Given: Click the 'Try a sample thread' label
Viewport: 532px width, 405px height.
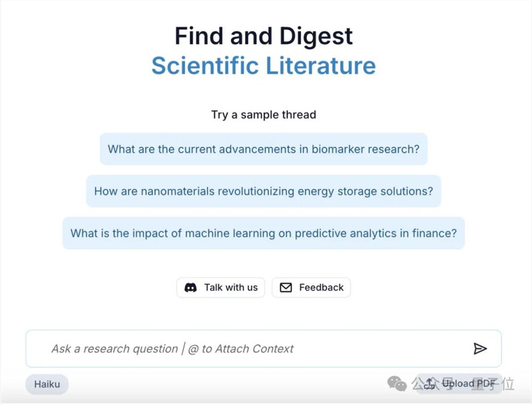Looking at the screenshot, I should pos(263,114).
